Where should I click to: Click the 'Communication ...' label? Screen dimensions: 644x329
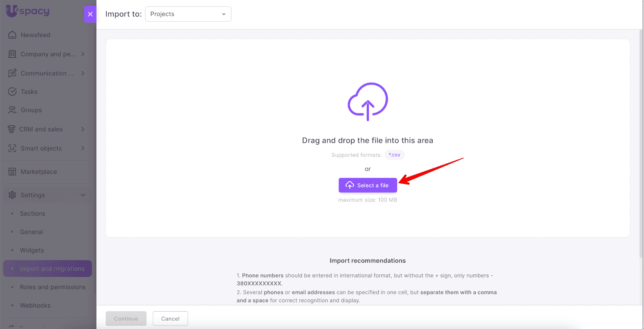[x=47, y=73]
